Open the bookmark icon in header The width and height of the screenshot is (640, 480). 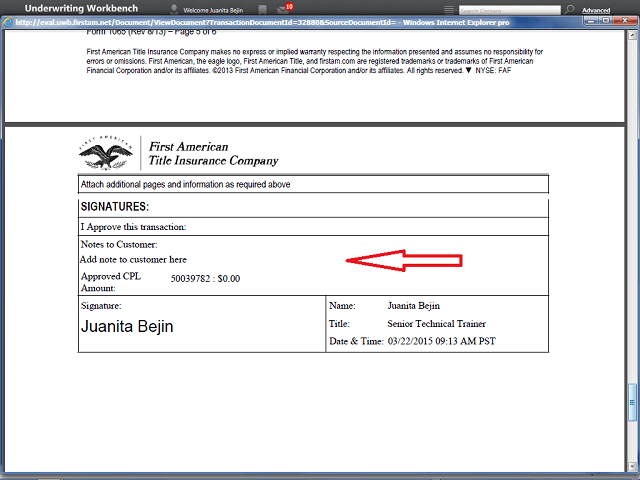click(x=263, y=9)
